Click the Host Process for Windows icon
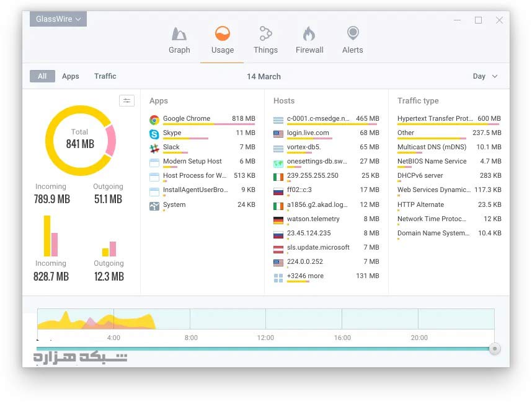Screen dimensions: 532x402 coord(154,177)
